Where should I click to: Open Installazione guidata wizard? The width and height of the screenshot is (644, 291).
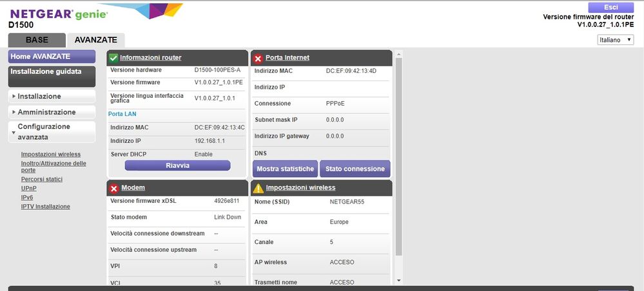[x=52, y=77]
